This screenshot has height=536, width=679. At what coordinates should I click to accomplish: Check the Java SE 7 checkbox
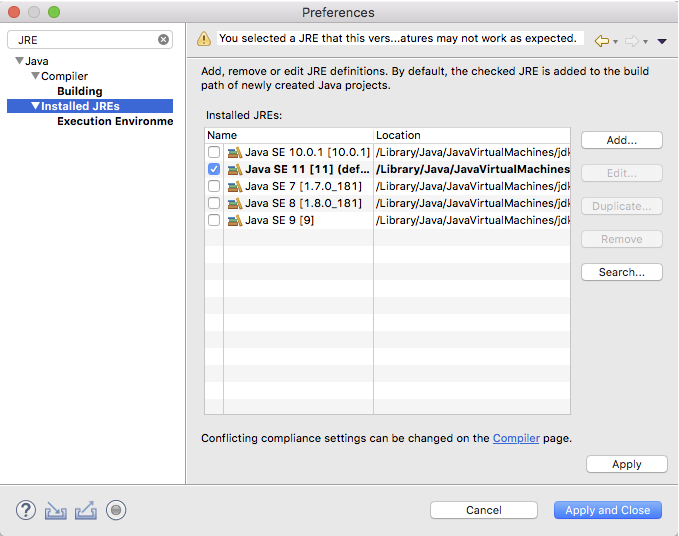(x=214, y=186)
